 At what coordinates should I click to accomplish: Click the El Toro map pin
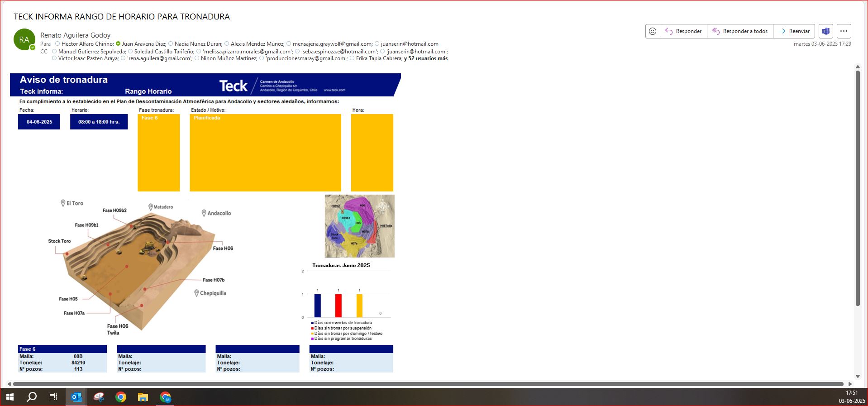pyautogui.click(x=63, y=203)
